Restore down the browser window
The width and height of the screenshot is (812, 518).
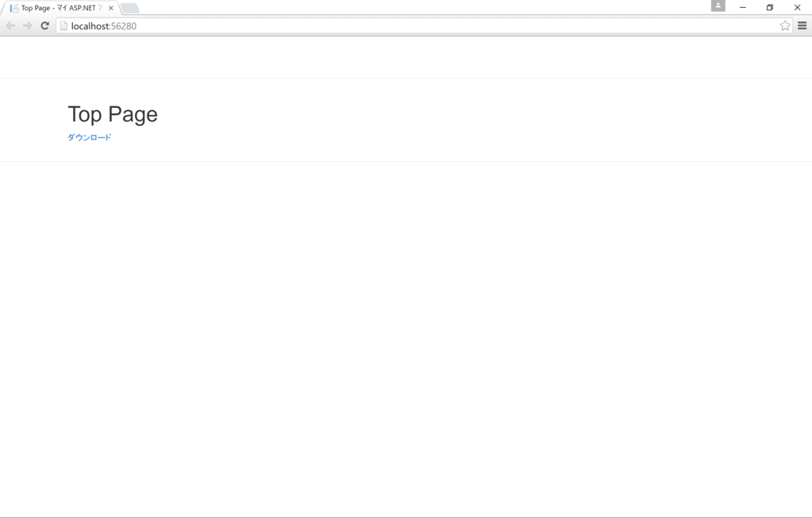pyautogui.click(x=770, y=7)
